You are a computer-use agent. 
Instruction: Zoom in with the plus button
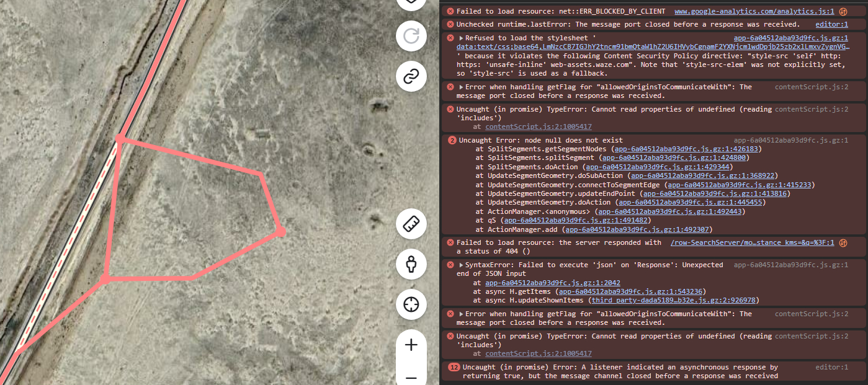pyautogui.click(x=411, y=345)
